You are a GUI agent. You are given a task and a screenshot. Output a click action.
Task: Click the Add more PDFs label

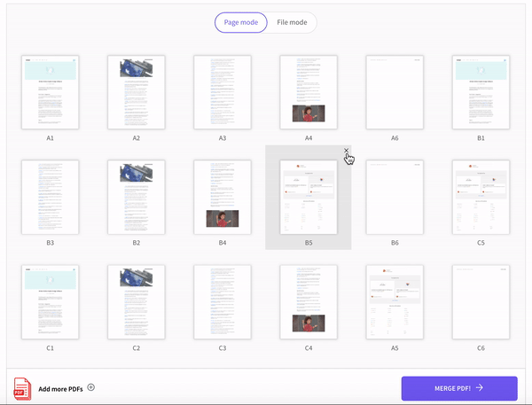[60, 389]
